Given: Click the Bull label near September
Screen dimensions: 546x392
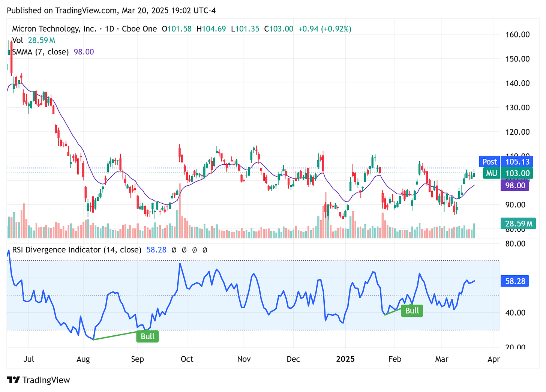Looking at the screenshot, I should point(147,336).
